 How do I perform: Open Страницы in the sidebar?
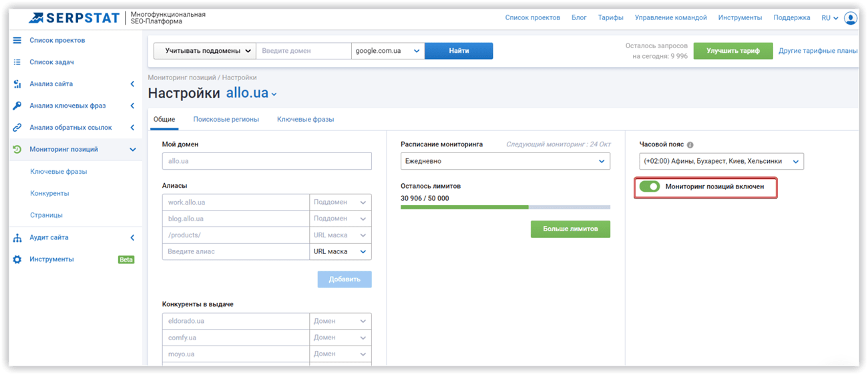[46, 215]
